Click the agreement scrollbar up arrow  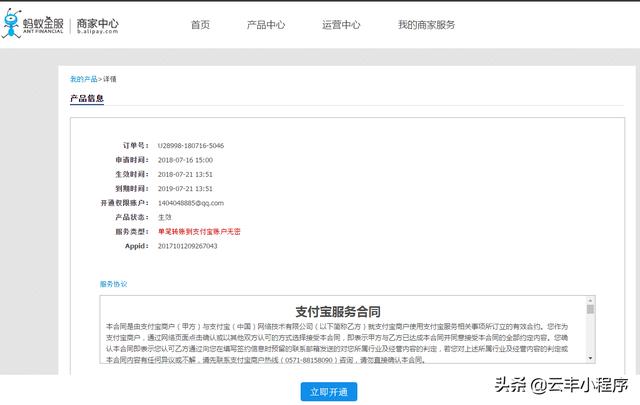[x=590, y=300]
